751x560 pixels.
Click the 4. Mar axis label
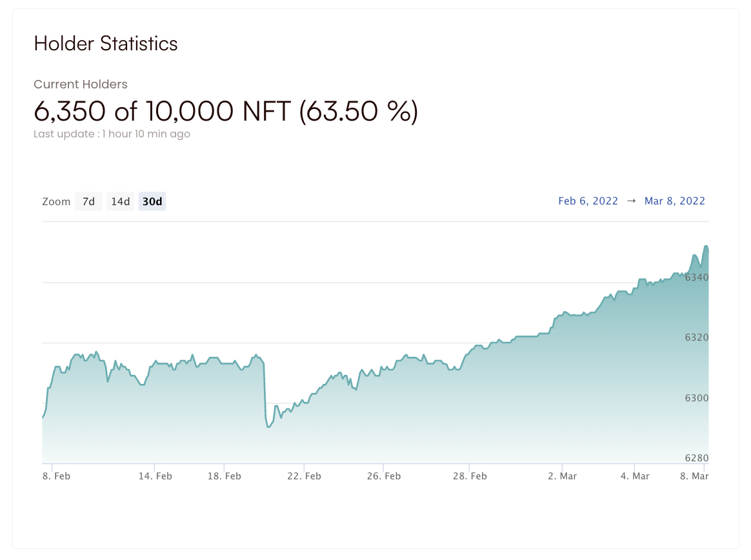click(634, 476)
